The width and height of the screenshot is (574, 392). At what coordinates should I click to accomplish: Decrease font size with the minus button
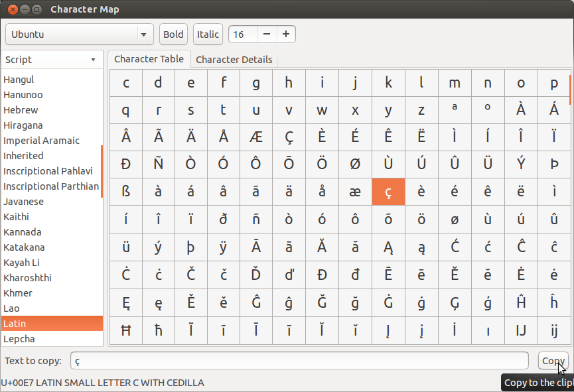tap(266, 34)
